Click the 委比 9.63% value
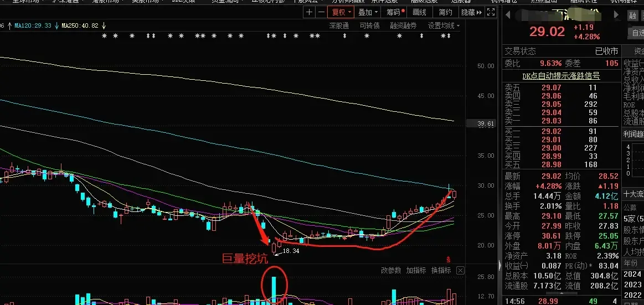 pos(550,63)
